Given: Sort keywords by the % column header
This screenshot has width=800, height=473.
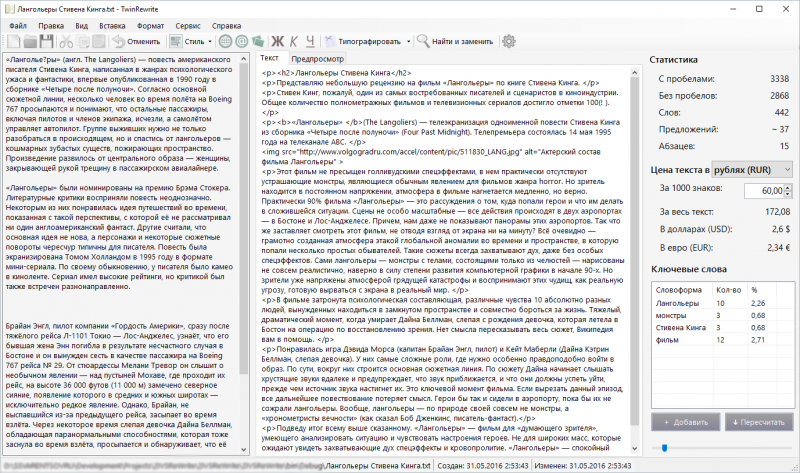Looking at the screenshot, I should 762,290.
